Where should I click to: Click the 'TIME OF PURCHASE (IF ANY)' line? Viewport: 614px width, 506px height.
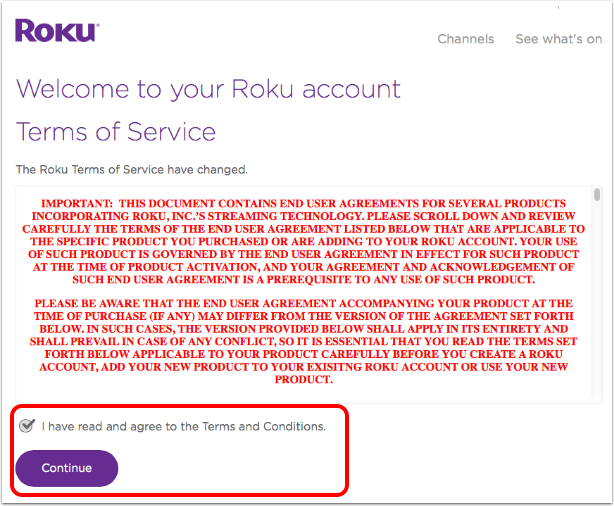click(303, 316)
